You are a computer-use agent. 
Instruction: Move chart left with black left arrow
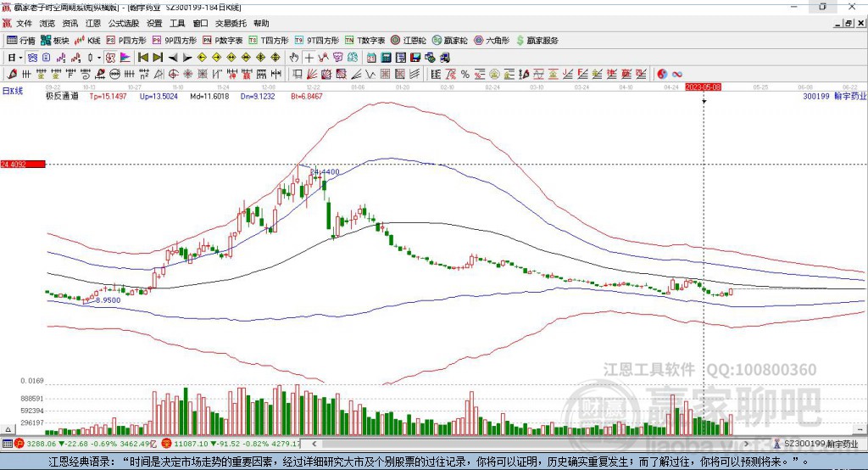[173, 58]
